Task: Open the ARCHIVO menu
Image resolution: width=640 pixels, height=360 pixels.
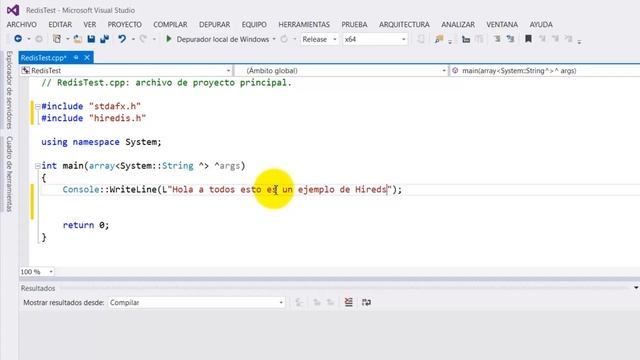Action: coord(22,24)
